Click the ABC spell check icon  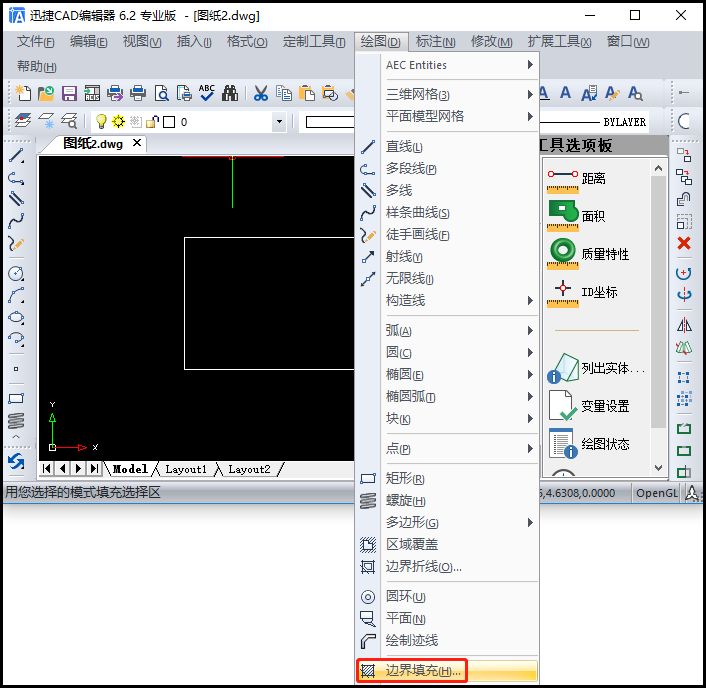click(x=207, y=93)
